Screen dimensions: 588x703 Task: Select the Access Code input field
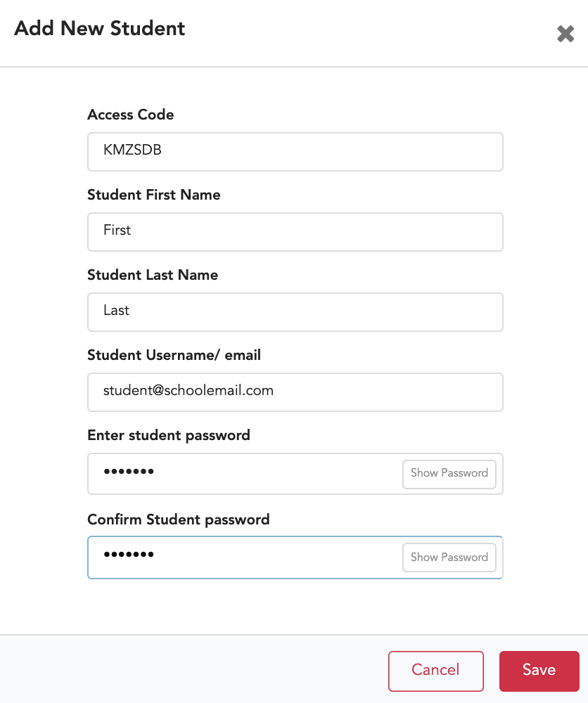point(295,151)
